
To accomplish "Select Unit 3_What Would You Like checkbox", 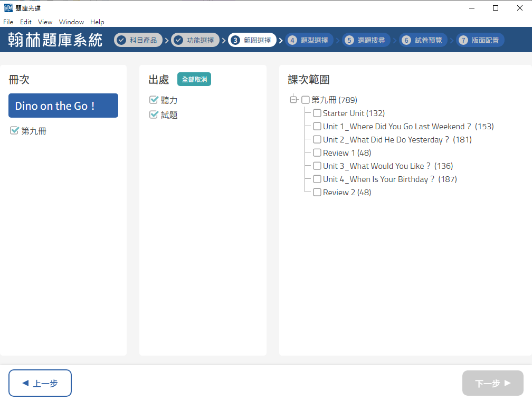I will coord(317,166).
